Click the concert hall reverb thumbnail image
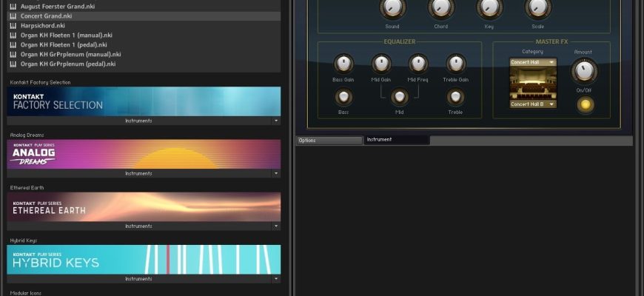This screenshot has height=296, width=644. tap(533, 84)
